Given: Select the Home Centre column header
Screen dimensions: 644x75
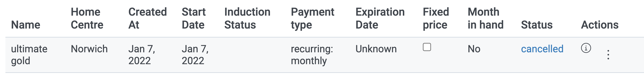Looking at the screenshot, I should [87, 18].
